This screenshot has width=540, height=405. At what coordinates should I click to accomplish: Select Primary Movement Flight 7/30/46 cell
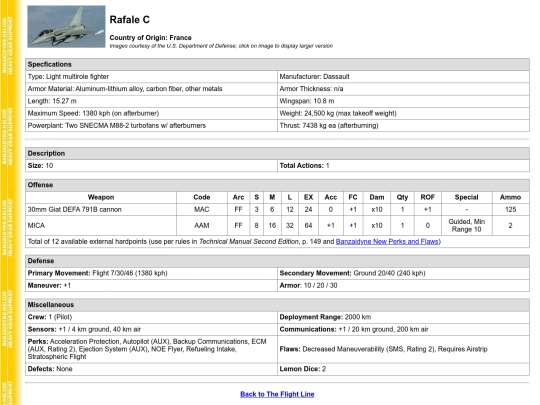[x=152, y=273]
